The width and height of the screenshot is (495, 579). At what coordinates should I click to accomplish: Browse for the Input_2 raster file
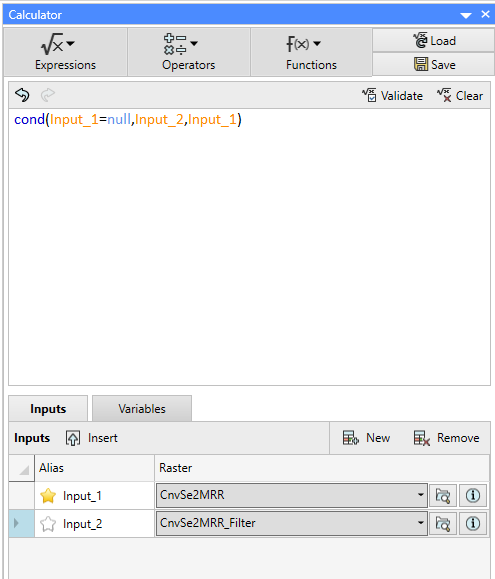(x=443, y=523)
